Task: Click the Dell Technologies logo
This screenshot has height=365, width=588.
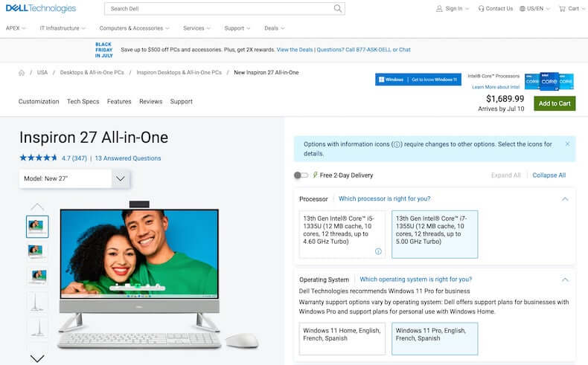Action: tap(40, 8)
